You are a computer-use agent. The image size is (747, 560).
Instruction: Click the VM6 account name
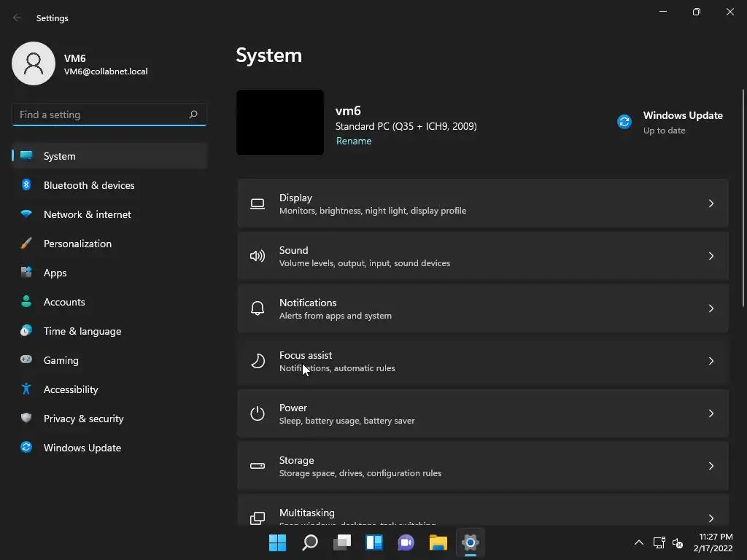(x=75, y=58)
